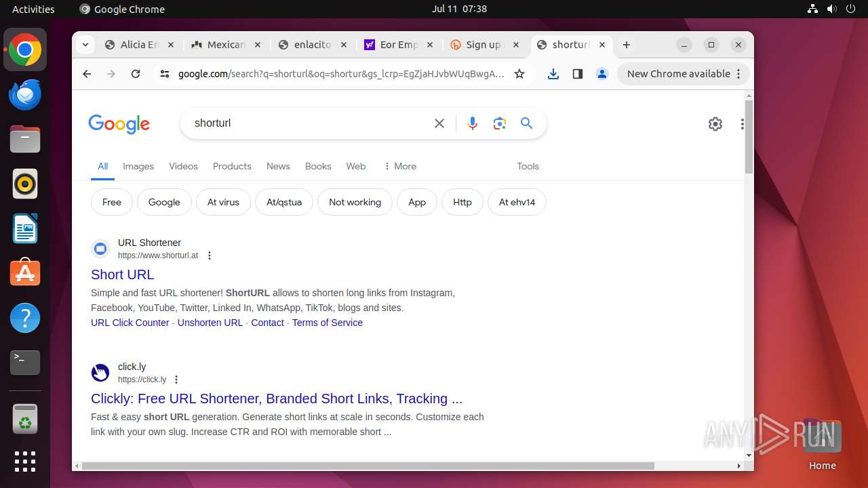The image size is (868, 488).
Task: Click the horizontal scrollbar thumb
Action: coord(368,466)
